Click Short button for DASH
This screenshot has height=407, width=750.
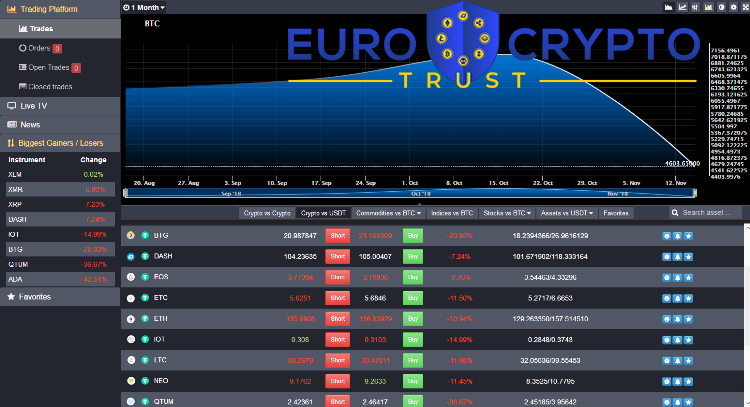pyautogui.click(x=338, y=256)
